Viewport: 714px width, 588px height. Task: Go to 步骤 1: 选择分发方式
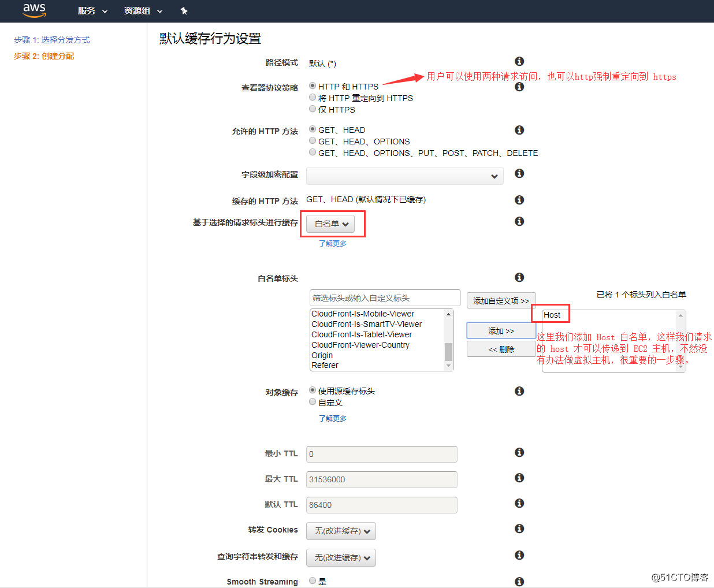pos(52,40)
